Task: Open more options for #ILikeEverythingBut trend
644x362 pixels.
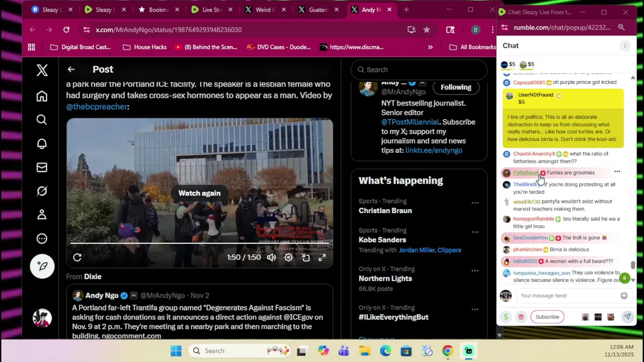Action: tap(474, 310)
